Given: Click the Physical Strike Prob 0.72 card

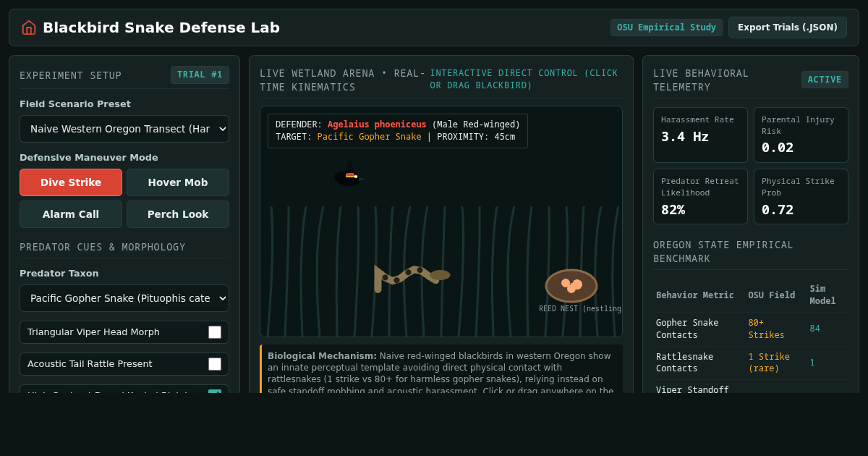Looking at the screenshot, I should (x=801, y=196).
